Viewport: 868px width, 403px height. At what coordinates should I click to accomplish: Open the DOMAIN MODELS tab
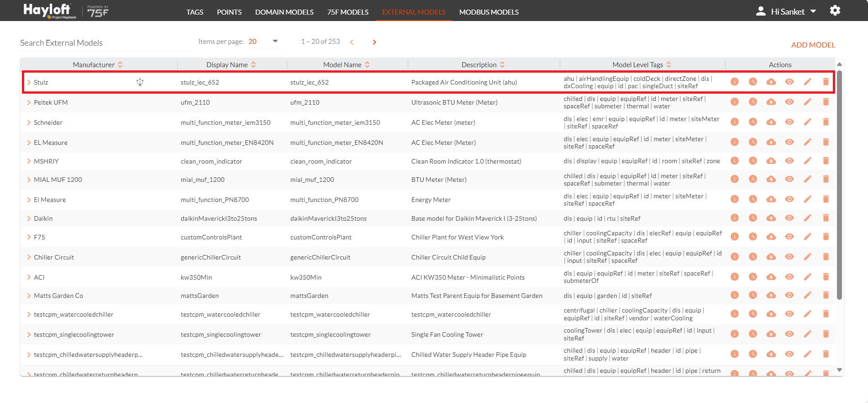(284, 12)
